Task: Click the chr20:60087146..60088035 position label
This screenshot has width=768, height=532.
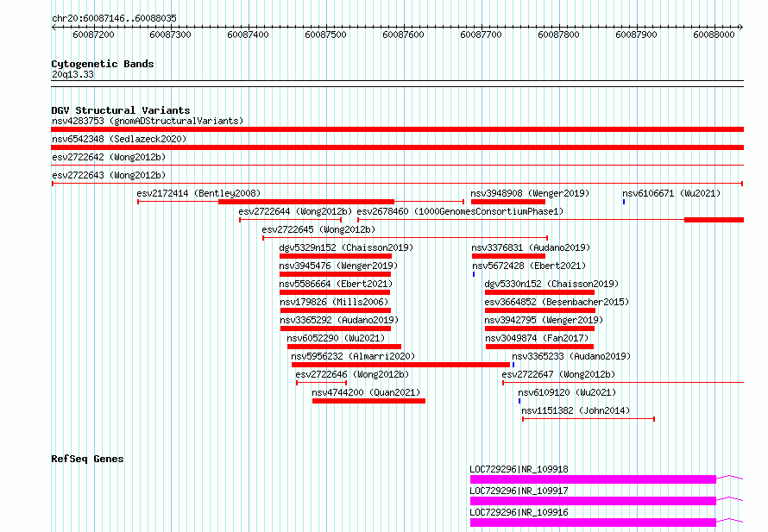Action: 114,18
